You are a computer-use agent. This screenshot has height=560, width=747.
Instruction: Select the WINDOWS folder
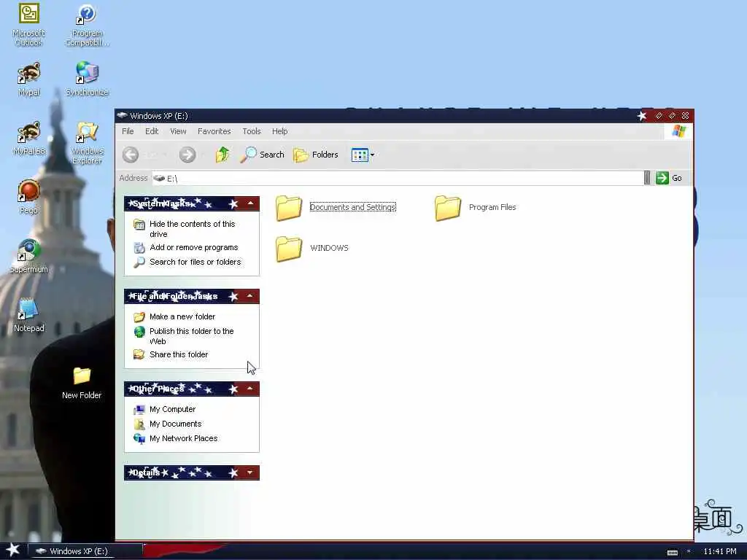[x=312, y=248]
